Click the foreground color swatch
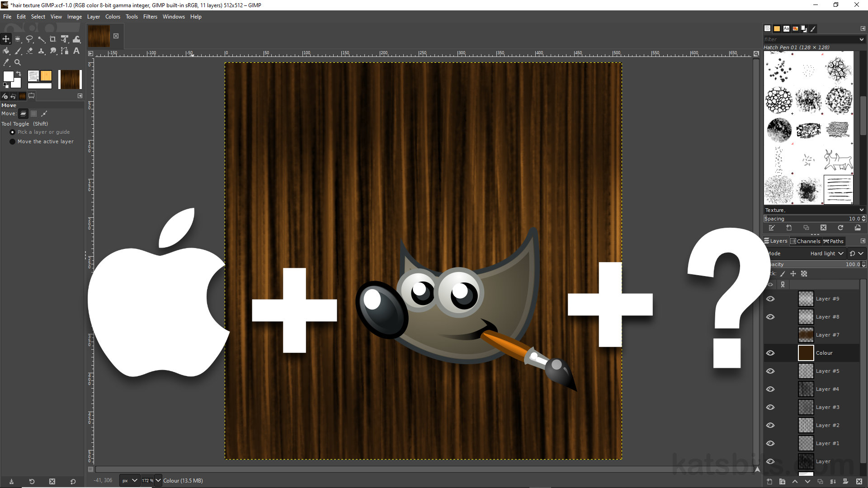The image size is (868, 488). coord(9,76)
